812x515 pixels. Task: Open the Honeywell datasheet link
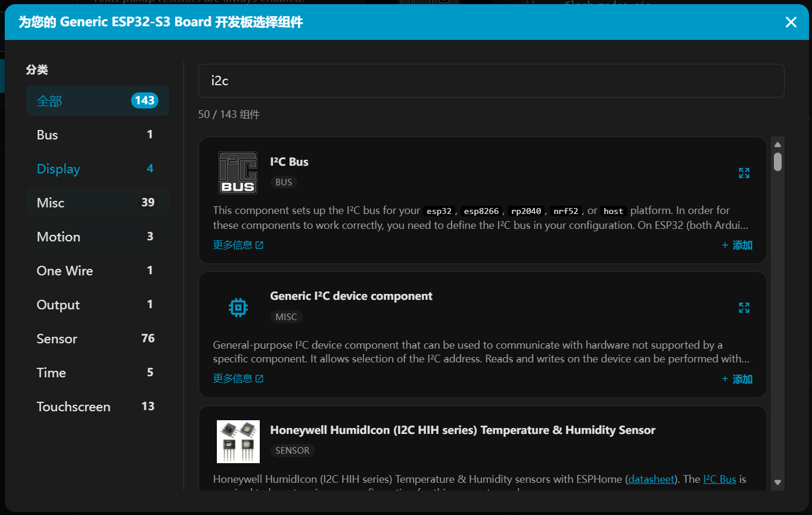(651, 479)
